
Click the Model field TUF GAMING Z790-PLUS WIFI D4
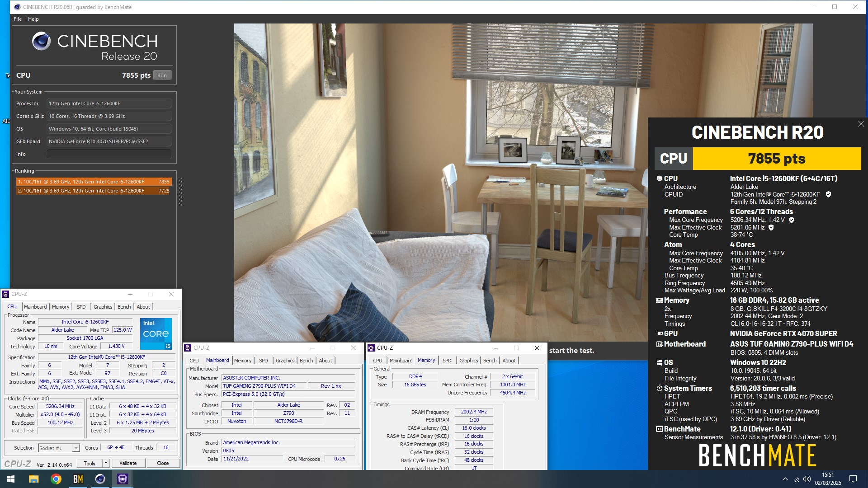[x=264, y=386]
